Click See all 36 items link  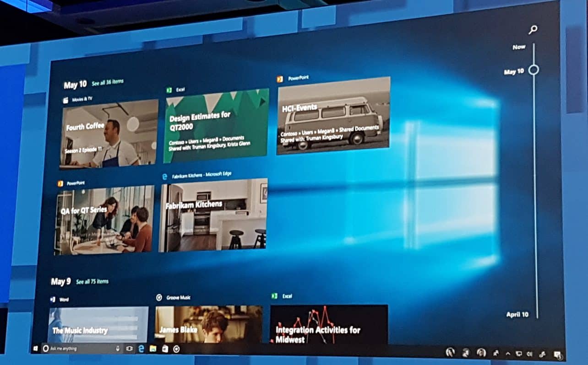point(108,83)
